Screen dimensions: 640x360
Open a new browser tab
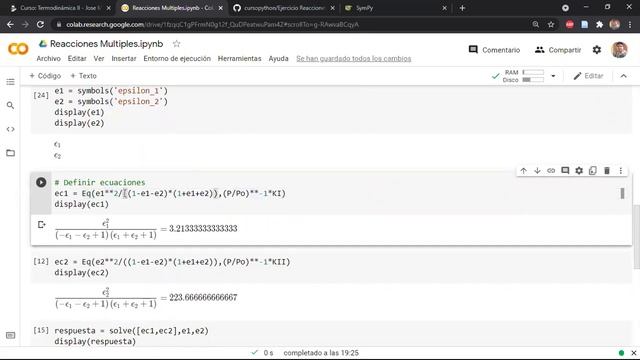point(462,8)
